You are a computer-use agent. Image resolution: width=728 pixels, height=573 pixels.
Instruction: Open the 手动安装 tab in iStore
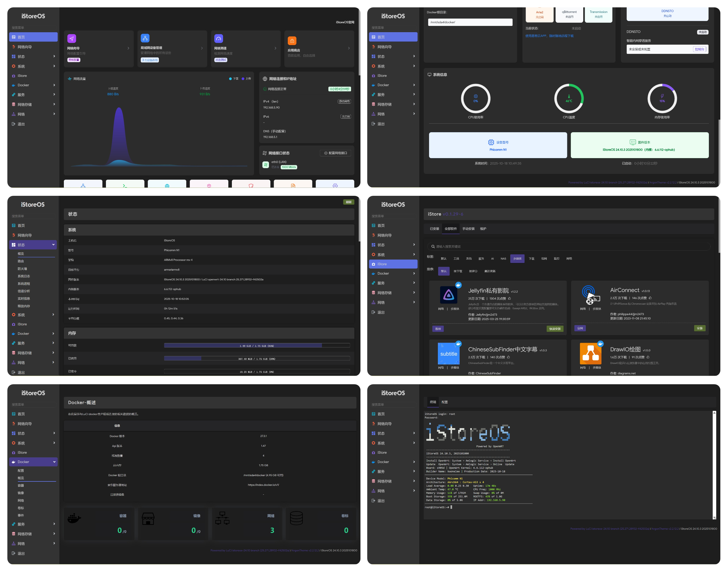click(468, 229)
